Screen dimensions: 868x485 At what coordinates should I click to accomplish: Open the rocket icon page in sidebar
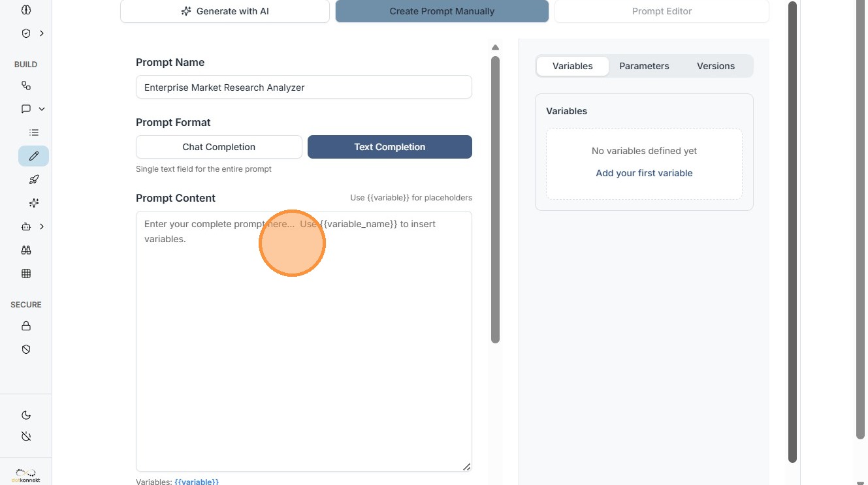(x=34, y=180)
